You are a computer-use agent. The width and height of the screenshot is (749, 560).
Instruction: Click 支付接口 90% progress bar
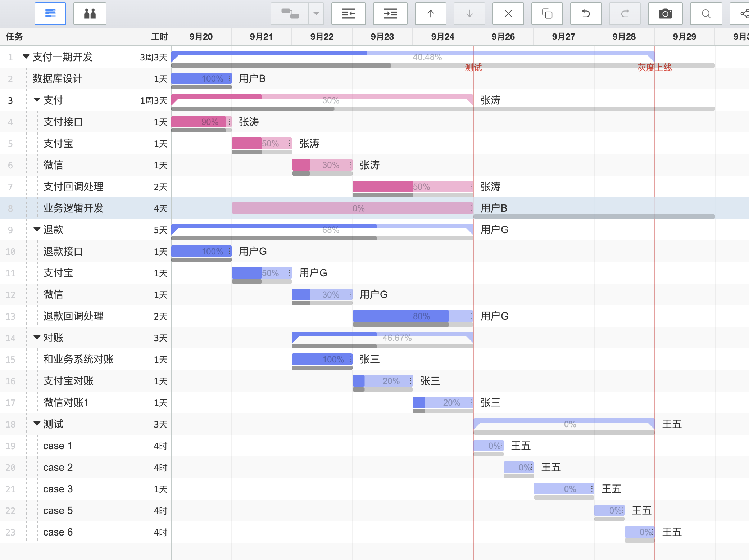(x=201, y=122)
